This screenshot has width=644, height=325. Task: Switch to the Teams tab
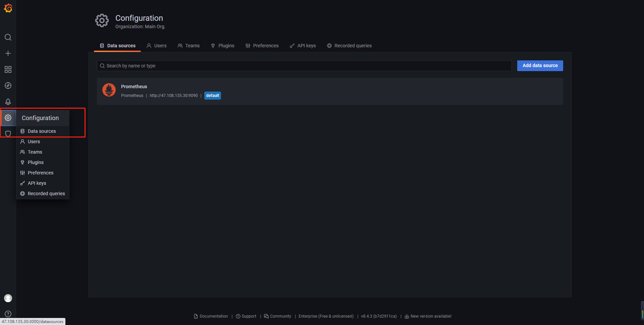(x=189, y=46)
